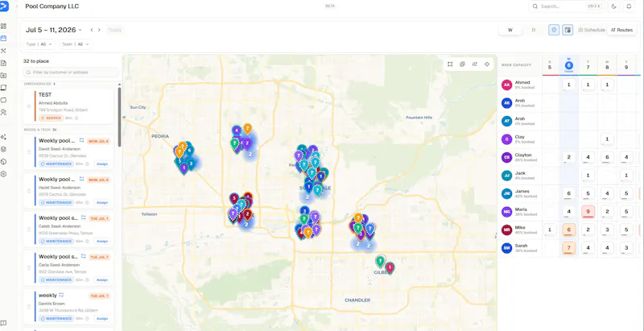
Task: Click Jack's Tuesday cell showing 1
Action: (x=588, y=176)
